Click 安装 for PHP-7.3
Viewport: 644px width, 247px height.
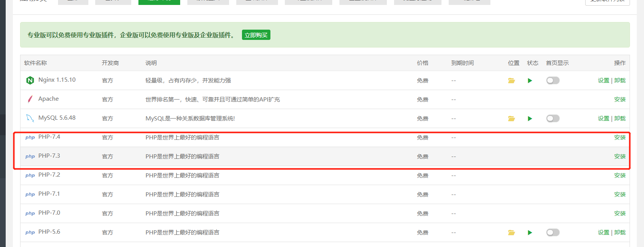pos(620,157)
